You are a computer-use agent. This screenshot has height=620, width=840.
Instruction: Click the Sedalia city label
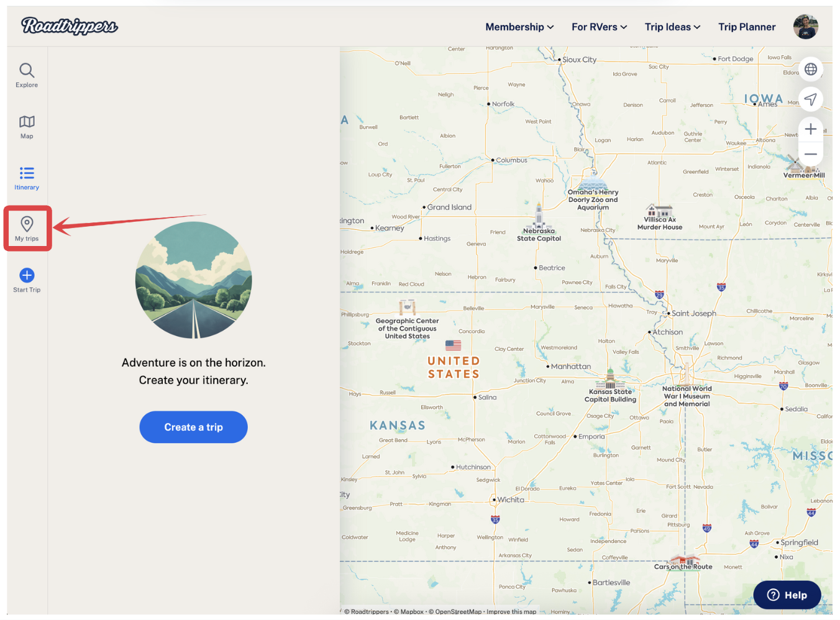coord(797,409)
